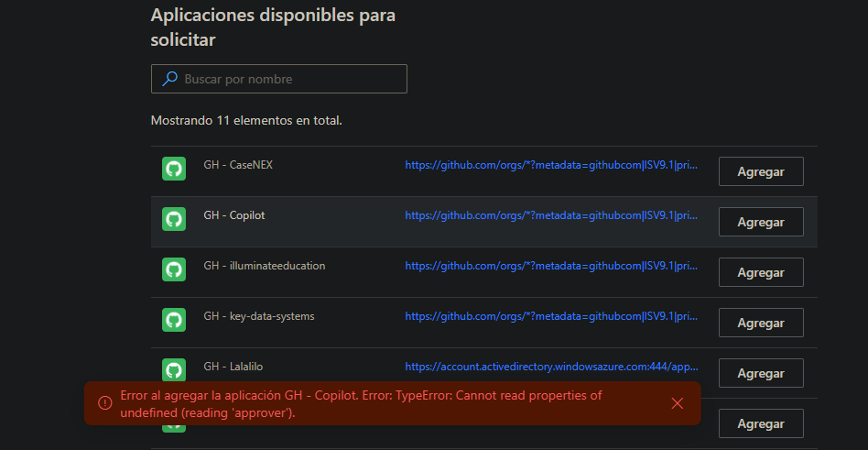The height and width of the screenshot is (450, 868).
Task: Click the GitHub icon for GH - CaseNEX
Action: [174, 169]
